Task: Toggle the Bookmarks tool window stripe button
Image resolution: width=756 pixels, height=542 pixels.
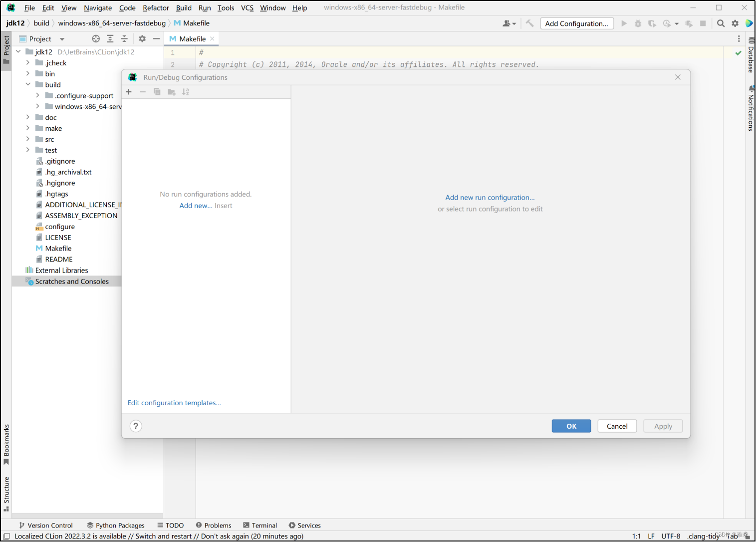Action: coord(6,444)
